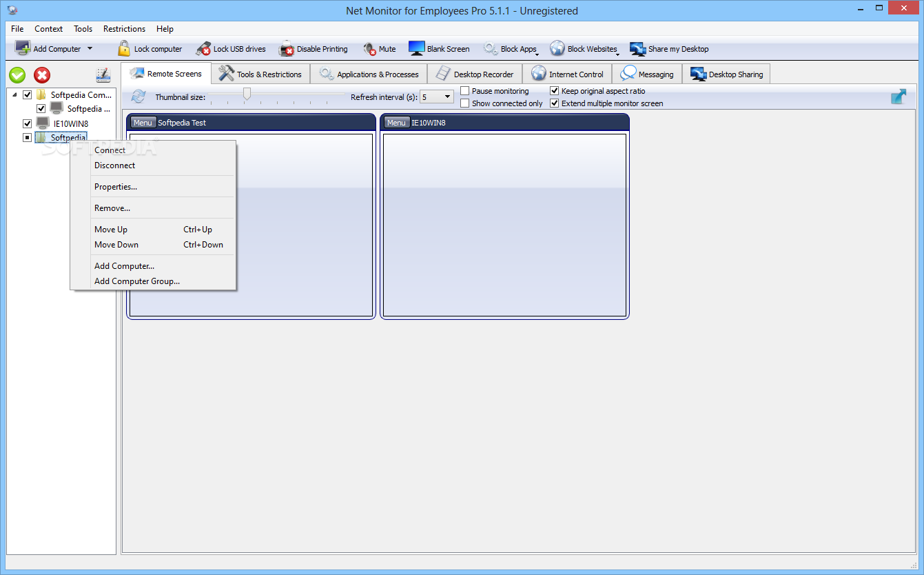Switch to Messaging tab
The image size is (924, 575).
pos(647,74)
